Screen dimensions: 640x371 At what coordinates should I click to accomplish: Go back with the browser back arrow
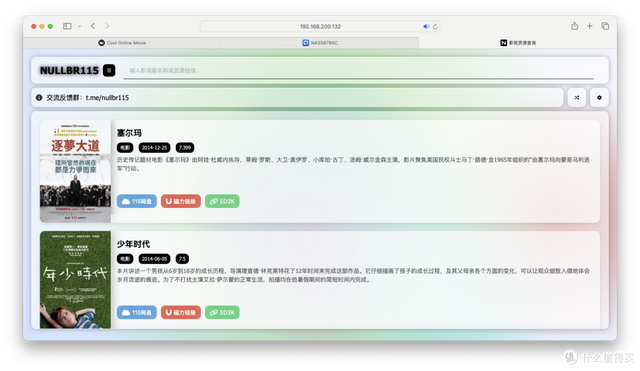(x=93, y=26)
